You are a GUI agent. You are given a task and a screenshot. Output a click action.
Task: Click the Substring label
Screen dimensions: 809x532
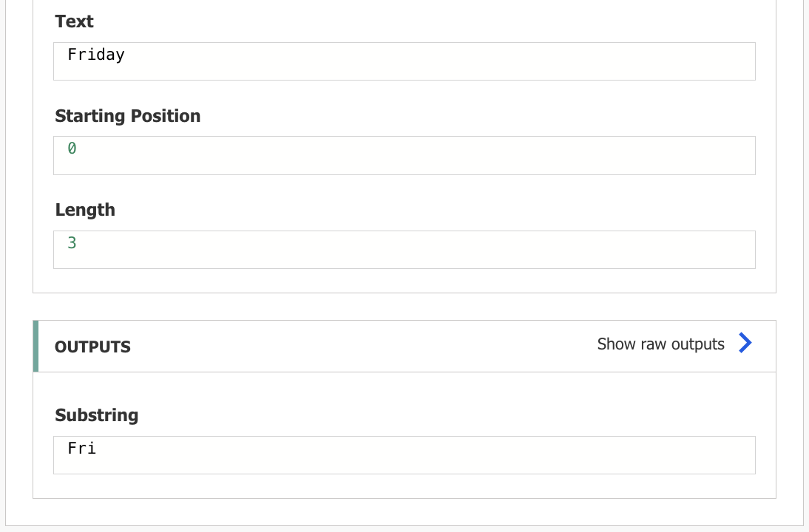[x=96, y=415]
